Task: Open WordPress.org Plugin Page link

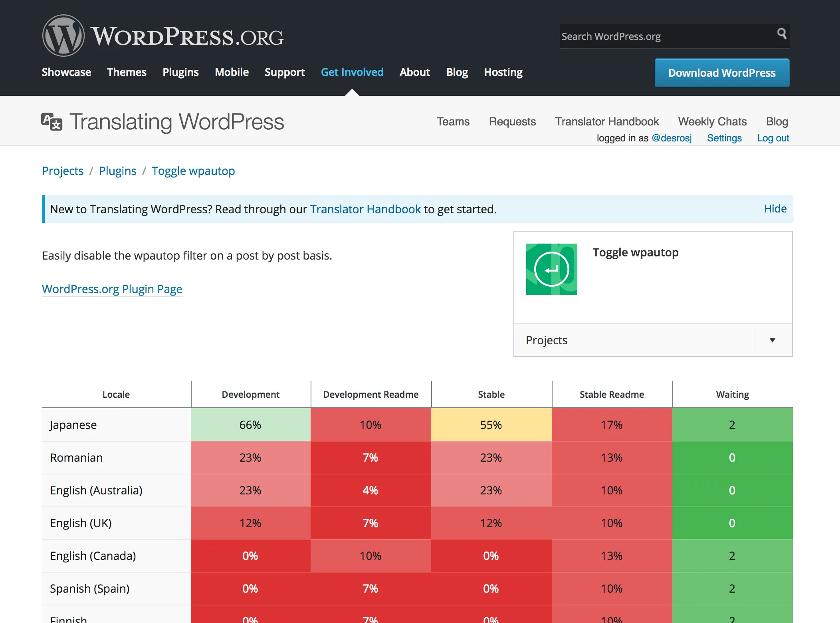Action: point(112,289)
